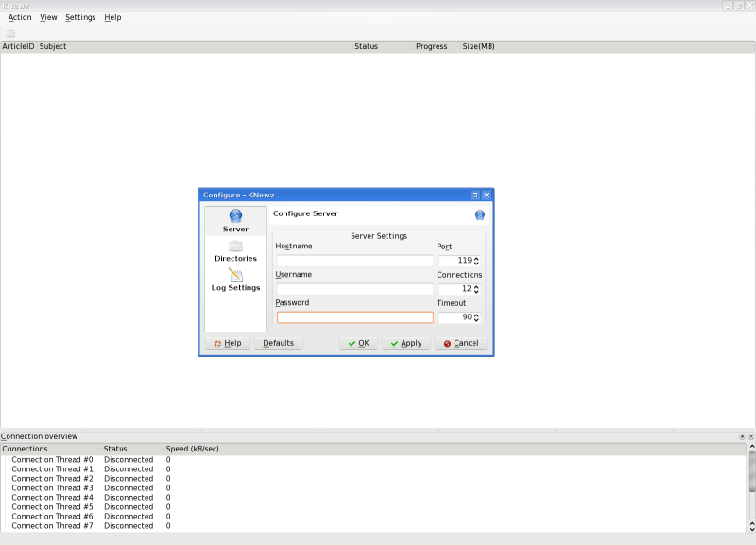Confirm the dialog with OK
This screenshot has width=756, height=545.
click(358, 343)
